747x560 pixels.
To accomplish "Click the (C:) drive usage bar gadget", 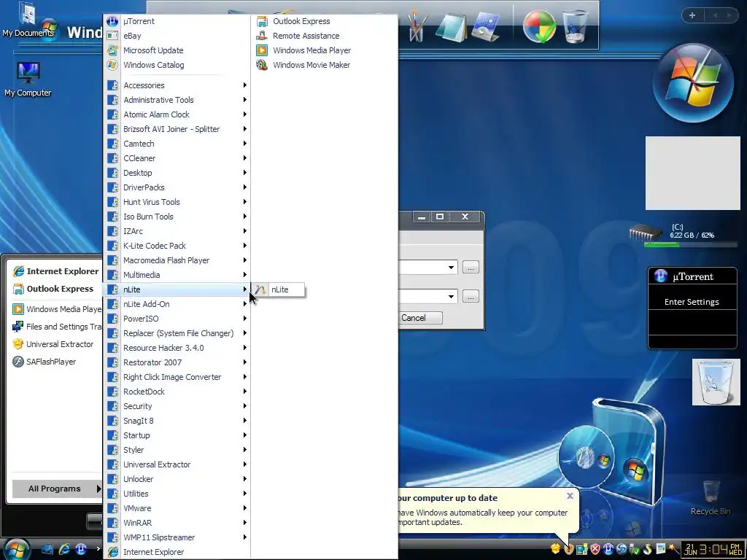I will click(x=690, y=245).
